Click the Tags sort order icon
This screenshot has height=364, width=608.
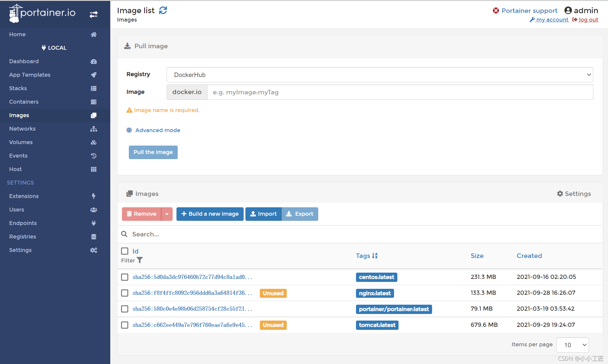click(x=375, y=256)
